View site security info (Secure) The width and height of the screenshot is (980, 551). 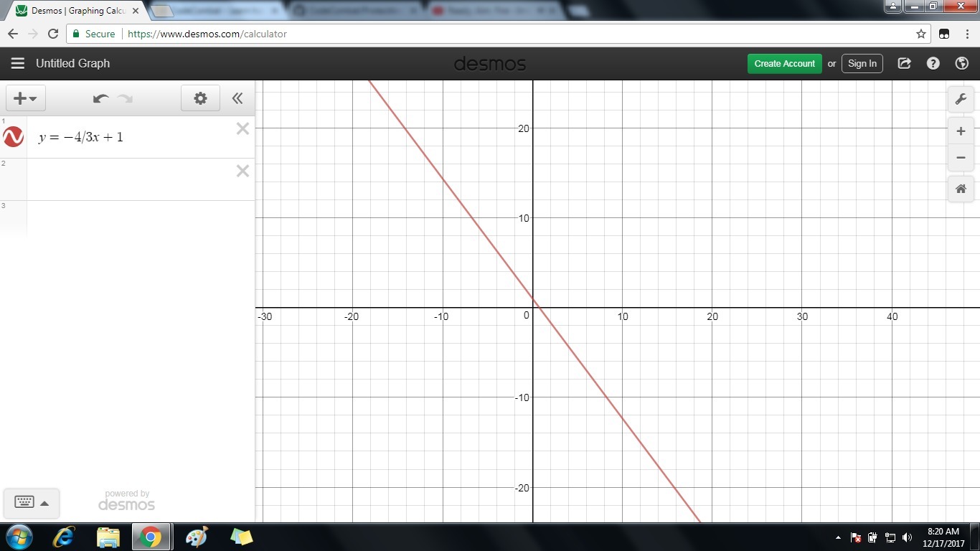pos(93,34)
